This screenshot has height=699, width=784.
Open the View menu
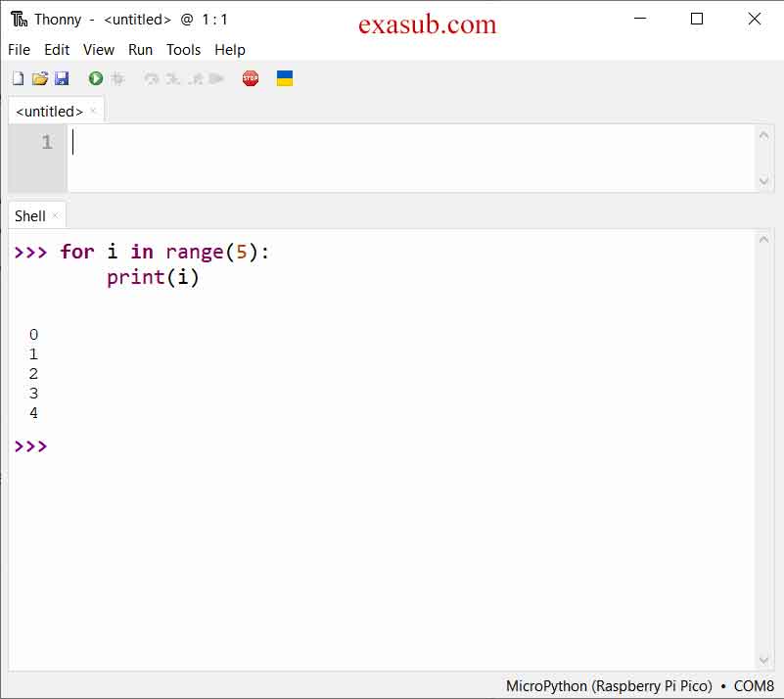98,50
